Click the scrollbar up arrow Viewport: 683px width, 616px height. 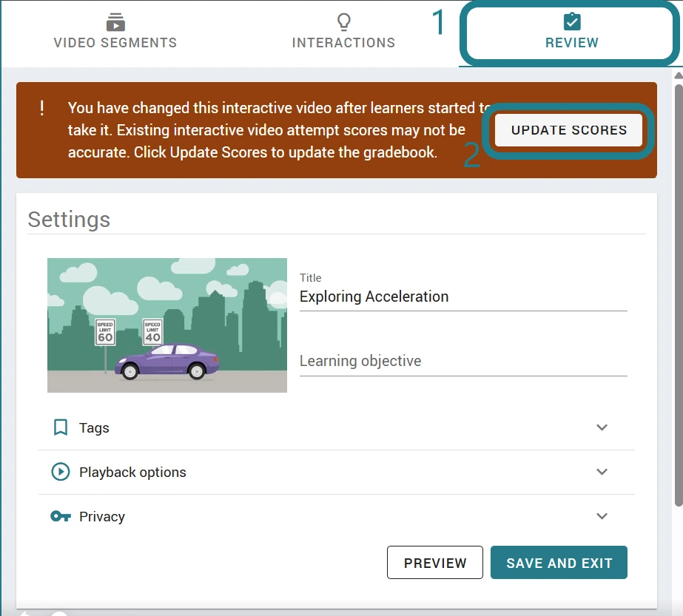click(x=679, y=75)
